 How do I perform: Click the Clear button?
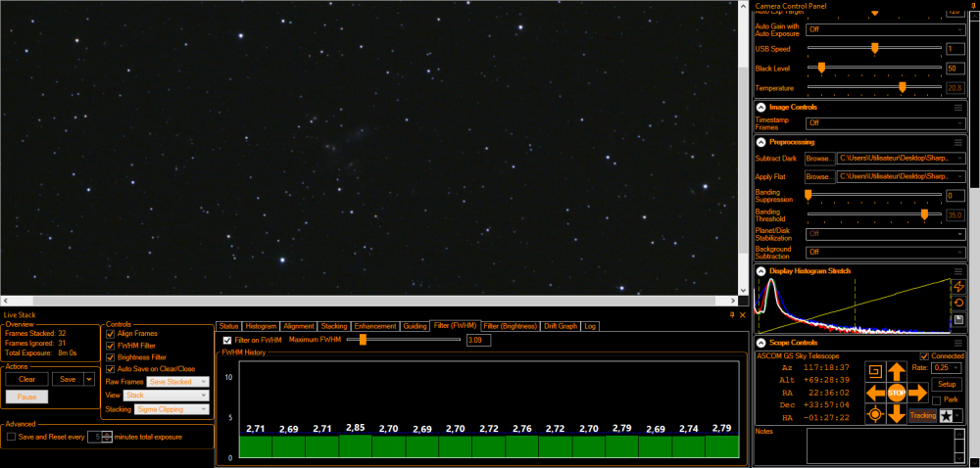26,379
